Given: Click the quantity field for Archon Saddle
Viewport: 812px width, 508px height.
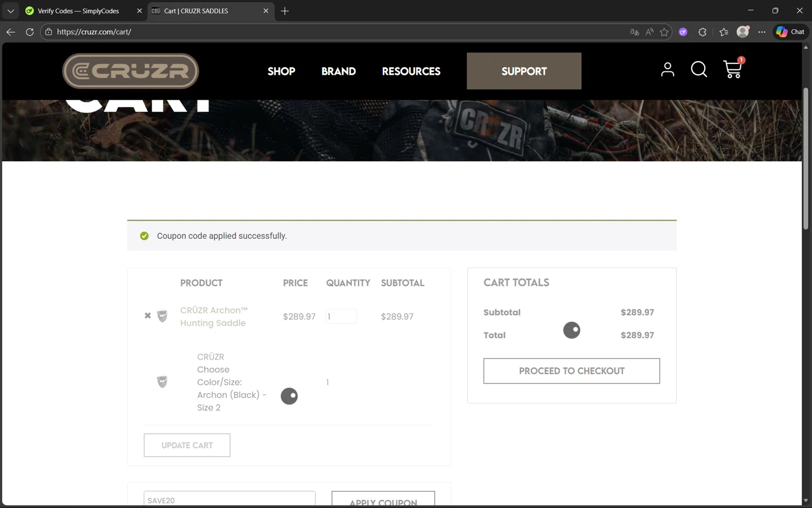Looking at the screenshot, I should 341,316.
